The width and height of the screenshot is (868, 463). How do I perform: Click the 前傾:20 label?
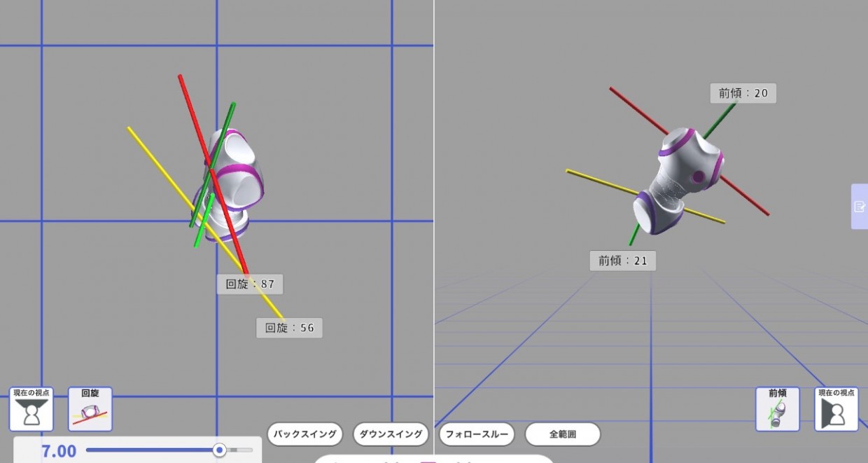pos(743,93)
